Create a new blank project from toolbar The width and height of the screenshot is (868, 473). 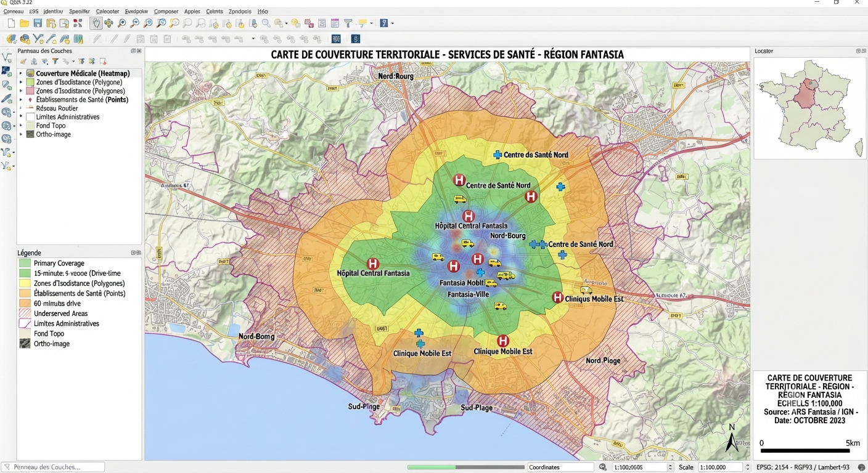click(x=11, y=23)
